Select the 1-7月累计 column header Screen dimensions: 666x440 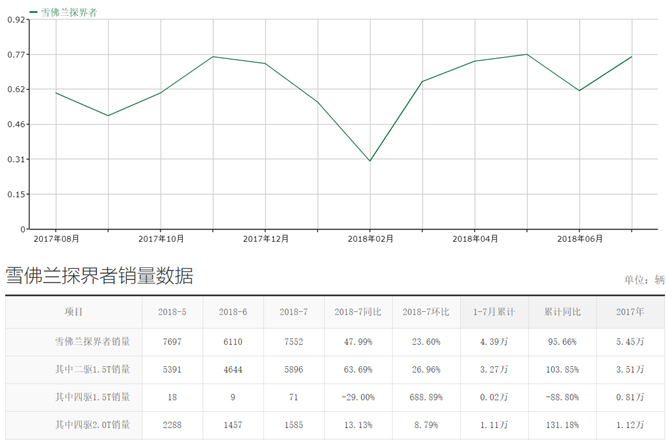click(494, 312)
